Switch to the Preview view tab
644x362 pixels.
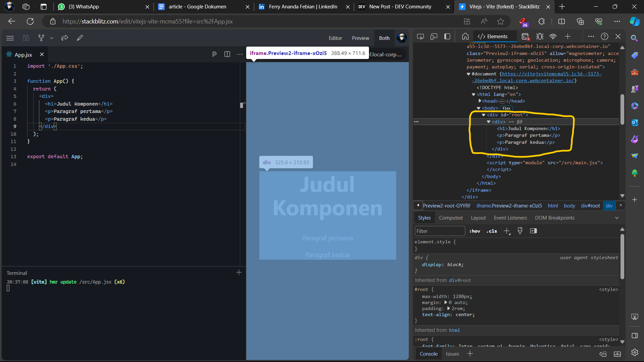[360, 38]
